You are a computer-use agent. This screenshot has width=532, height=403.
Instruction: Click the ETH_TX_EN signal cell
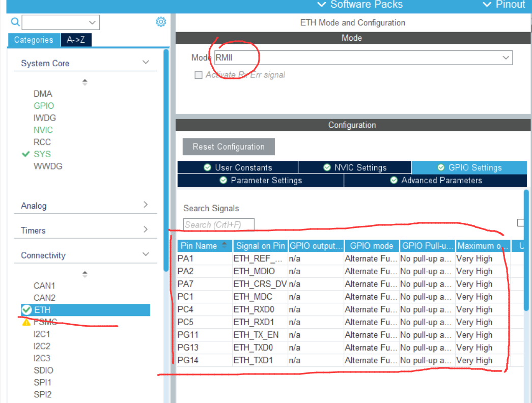point(260,335)
